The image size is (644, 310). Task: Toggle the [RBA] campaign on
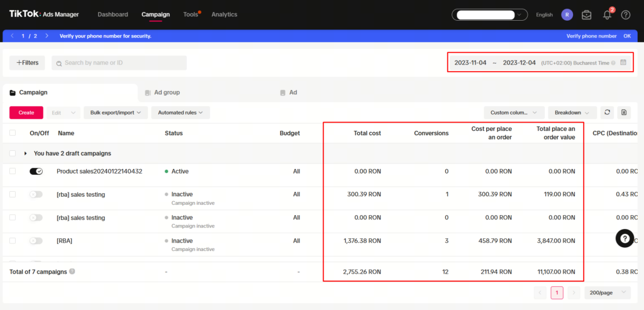click(x=36, y=241)
